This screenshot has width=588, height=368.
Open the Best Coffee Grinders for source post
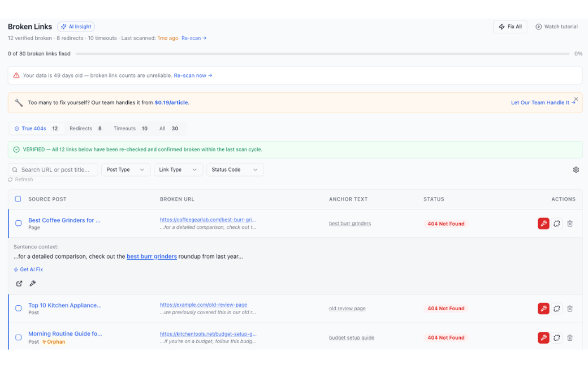pyautogui.click(x=64, y=220)
